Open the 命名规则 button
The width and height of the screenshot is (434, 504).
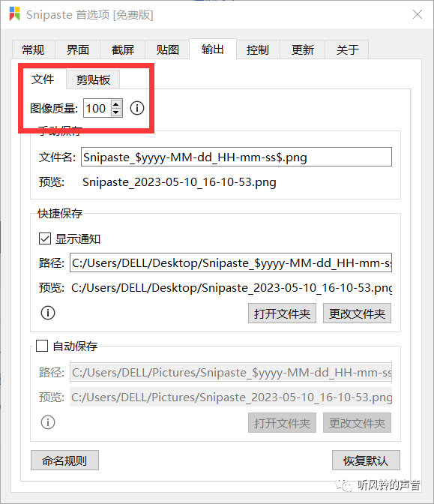click(x=64, y=460)
